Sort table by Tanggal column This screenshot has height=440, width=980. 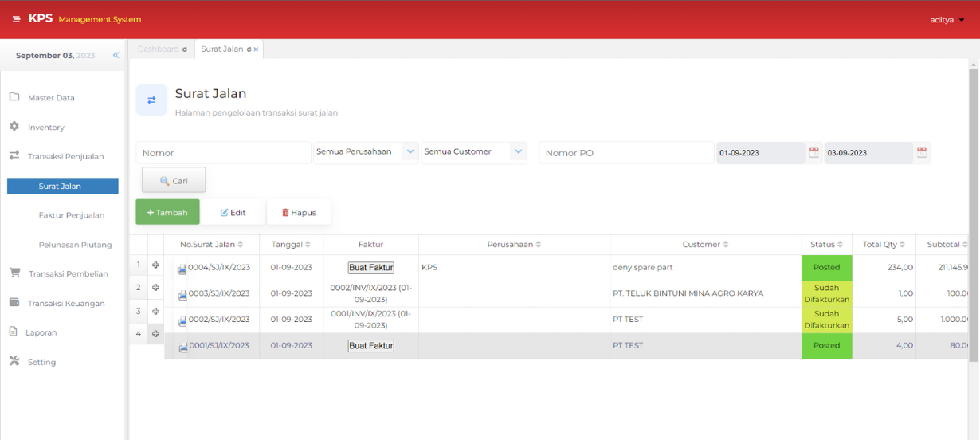pos(291,245)
